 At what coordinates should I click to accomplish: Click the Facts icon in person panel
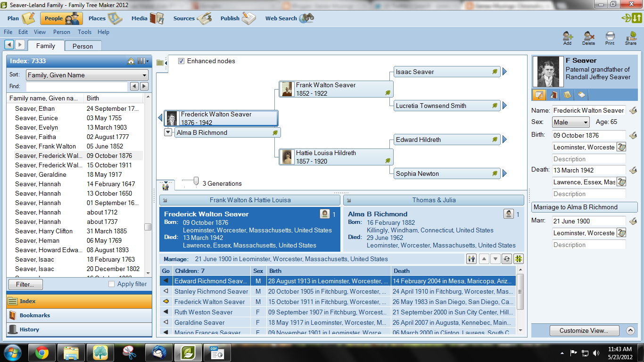point(539,95)
